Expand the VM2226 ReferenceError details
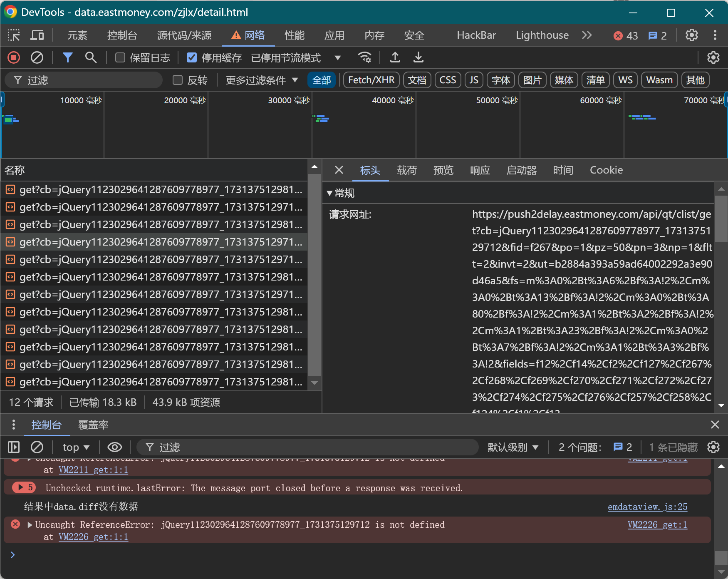 tap(30, 524)
